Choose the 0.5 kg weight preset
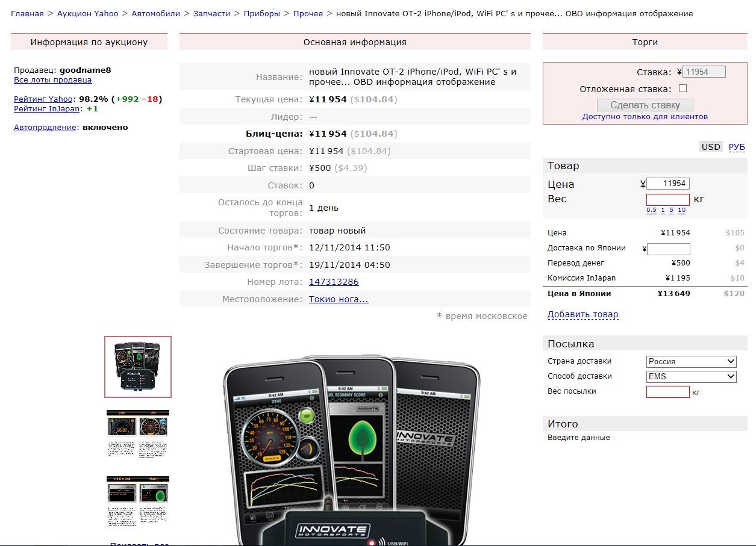This screenshot has width=756, height=546. pos(651,210)
